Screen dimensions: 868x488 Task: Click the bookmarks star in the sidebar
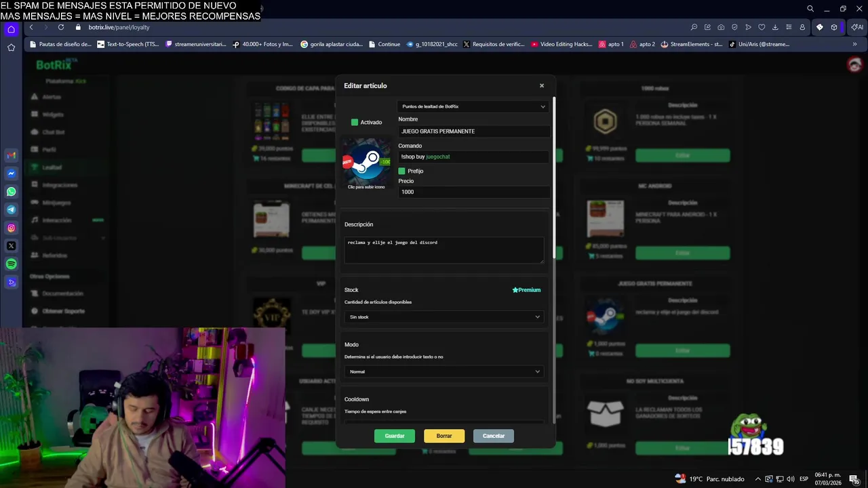point(11,47)
